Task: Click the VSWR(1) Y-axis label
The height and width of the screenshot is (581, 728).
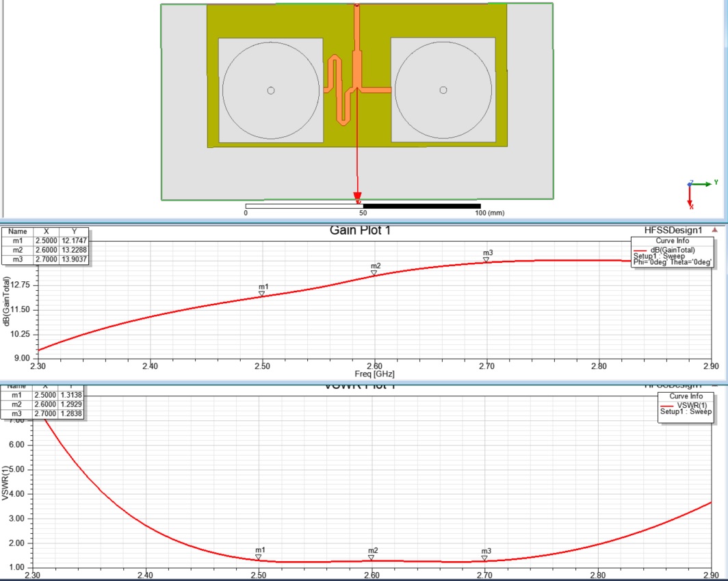Action: click(x=7, y=483)
